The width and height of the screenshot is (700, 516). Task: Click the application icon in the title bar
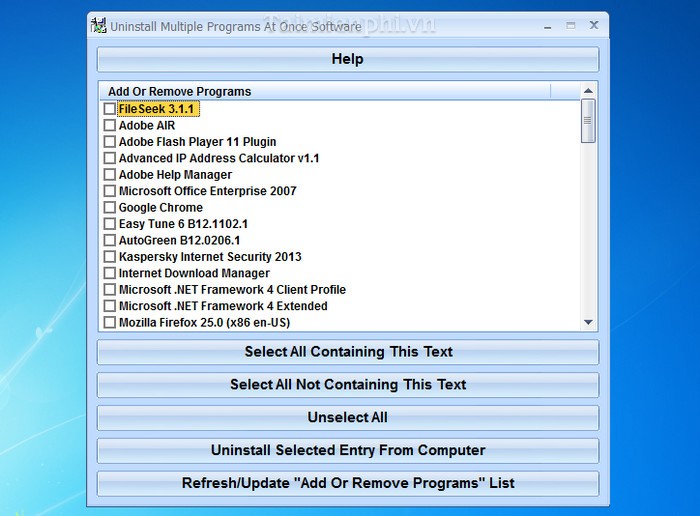(x=99, y=25)
